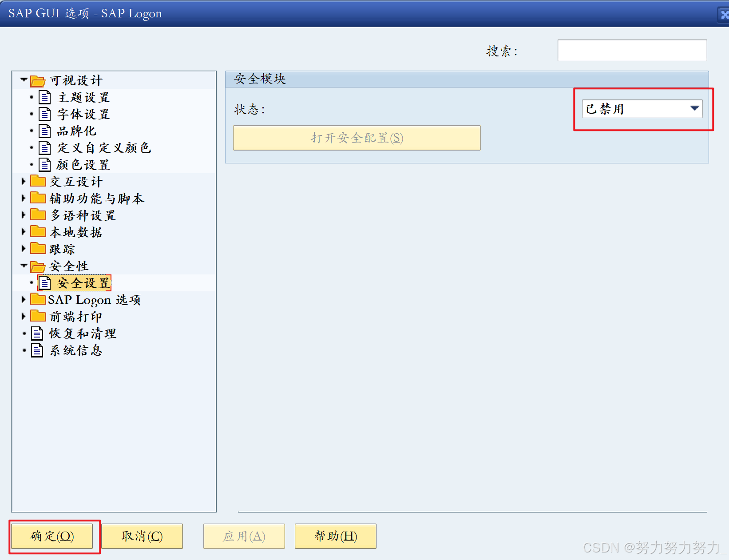Expand the SAP Logon 选项 node

(24, 299)
